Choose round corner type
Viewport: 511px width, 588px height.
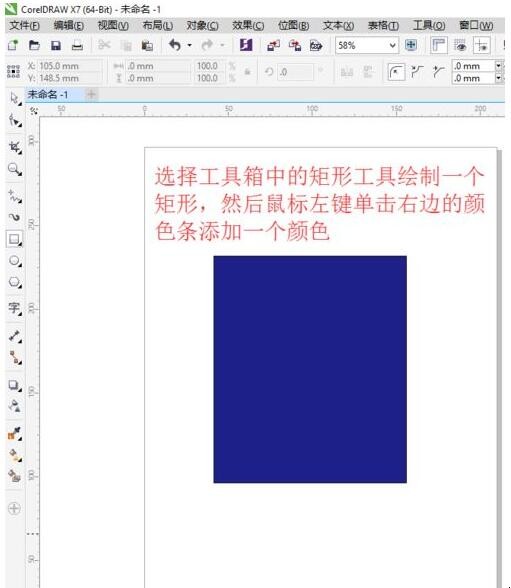coord(396,72)
